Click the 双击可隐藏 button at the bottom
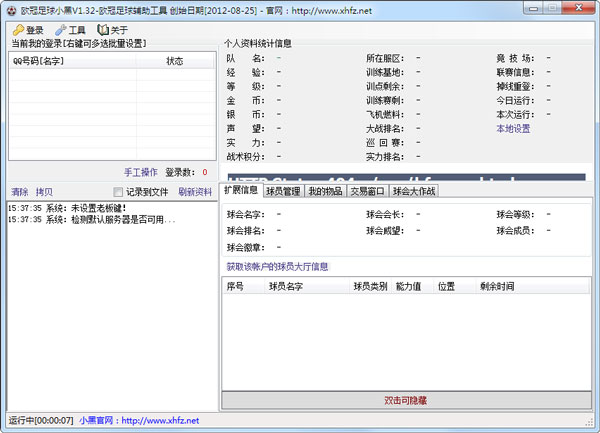 tap(406, 400)
